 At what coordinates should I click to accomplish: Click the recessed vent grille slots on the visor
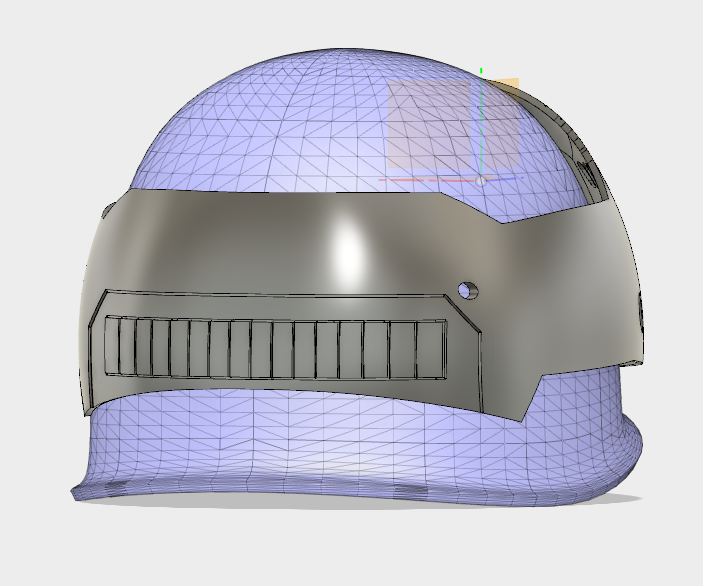pyautogui.click(x=276, y=349)
